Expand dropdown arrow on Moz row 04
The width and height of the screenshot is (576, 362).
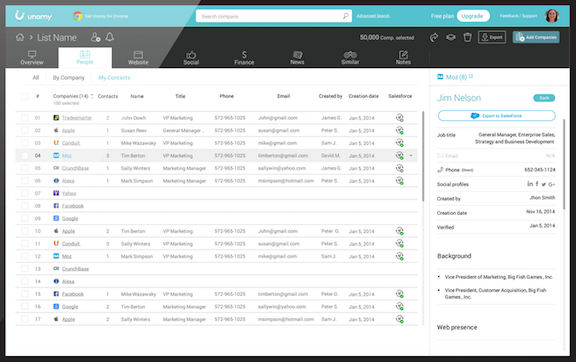click(x=411, y=155)
